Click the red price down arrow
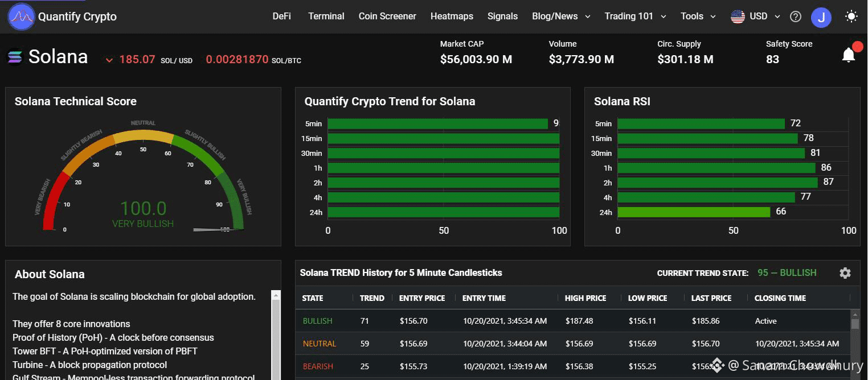Image resolution: width=868 pixels, height=380 pixels. point(109,60)
